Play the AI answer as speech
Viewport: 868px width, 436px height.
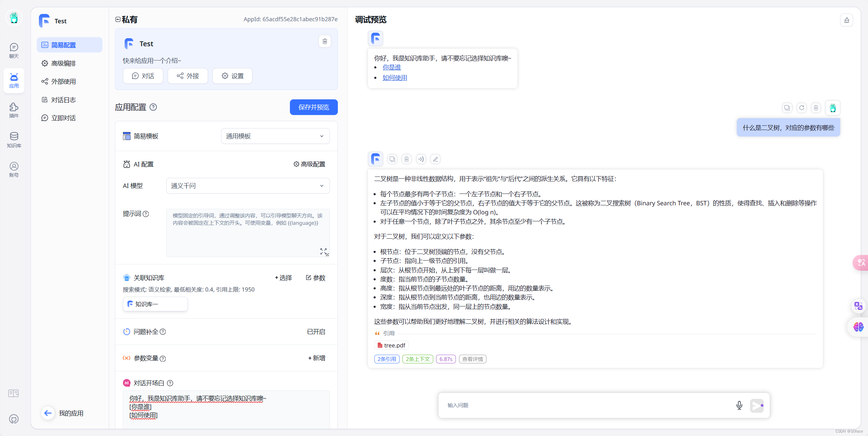click(x=421, y=159)
